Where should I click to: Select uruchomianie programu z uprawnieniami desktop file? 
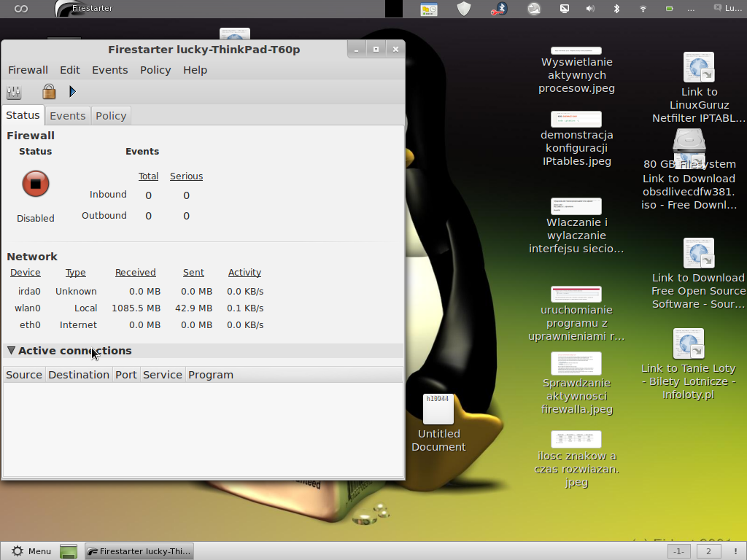tap(576, 314)
